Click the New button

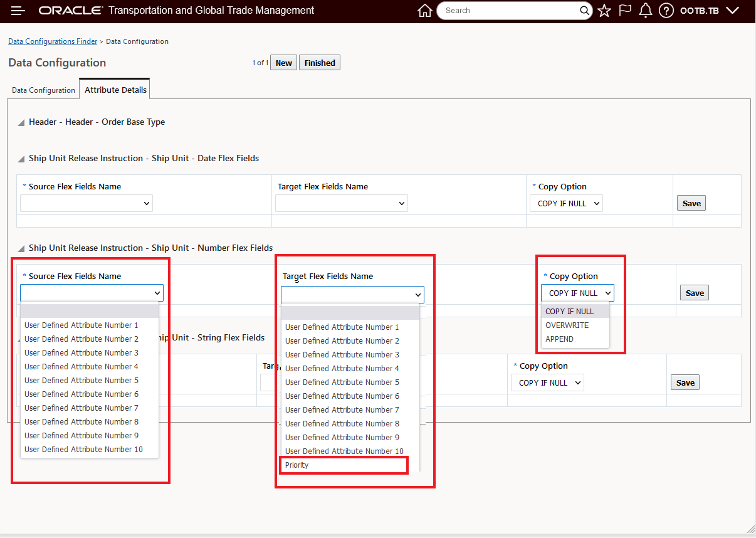[284, 63]
